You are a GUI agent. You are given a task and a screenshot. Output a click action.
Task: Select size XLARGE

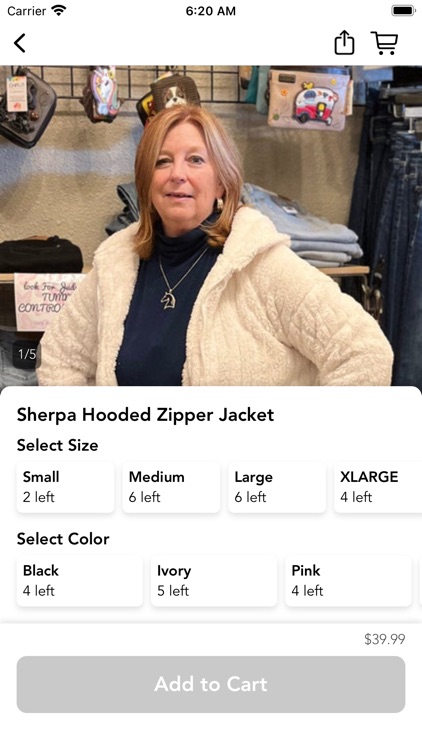click(378, 487)
